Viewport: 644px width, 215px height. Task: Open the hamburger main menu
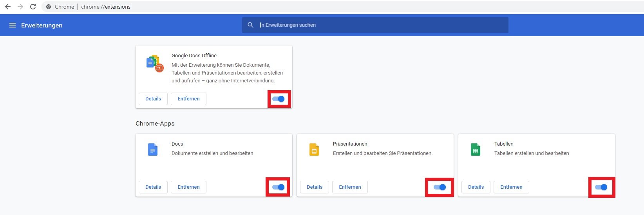[13, 25]
